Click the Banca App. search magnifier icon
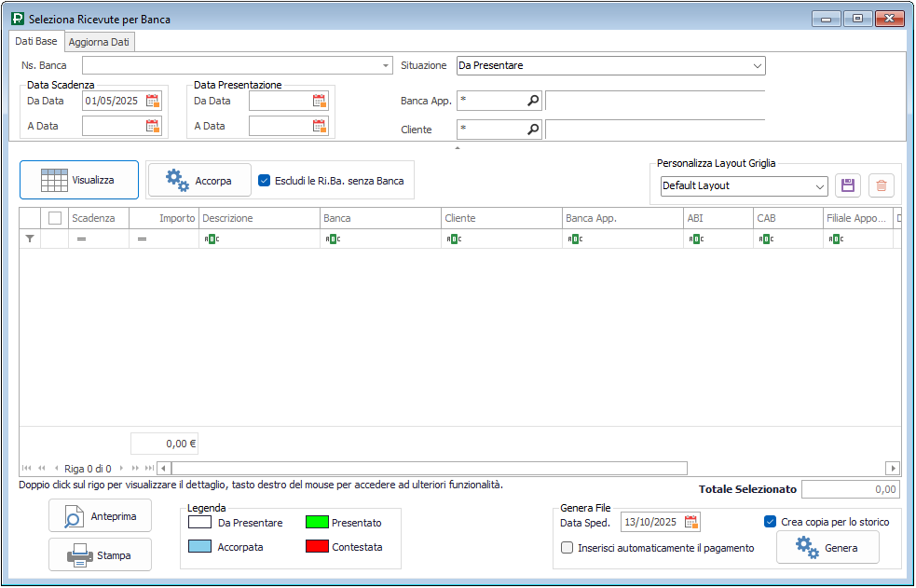 [533, 101]
